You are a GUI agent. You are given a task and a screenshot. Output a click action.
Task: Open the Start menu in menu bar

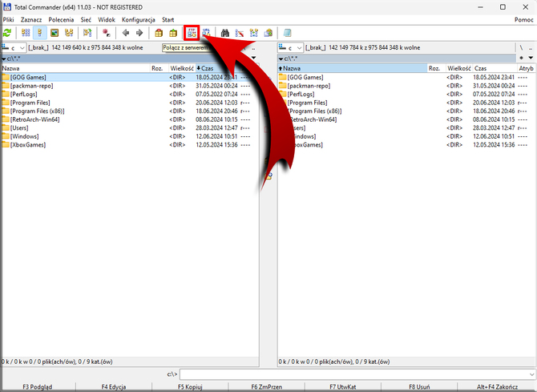click(168, 20)
